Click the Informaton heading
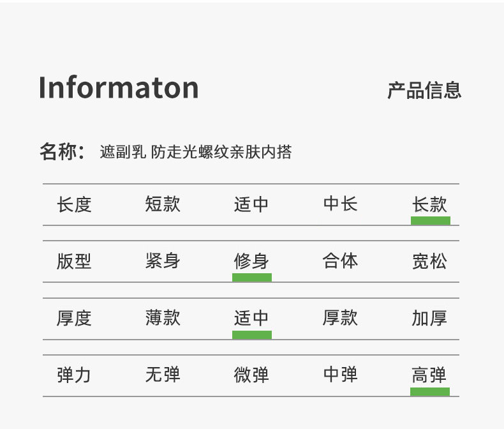 pyautogui.click(x=119, y=87)
